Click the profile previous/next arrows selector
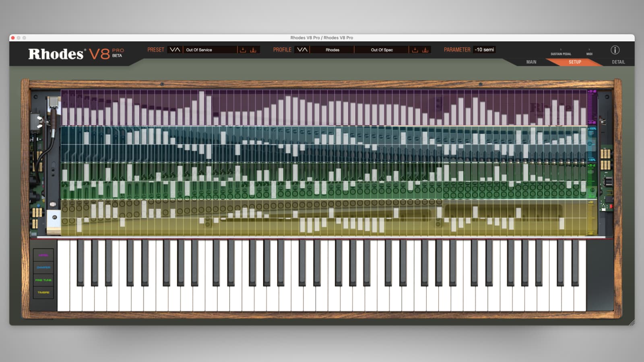Image resolution: width=644 pixels, height=362 pixels. (302, 50)
